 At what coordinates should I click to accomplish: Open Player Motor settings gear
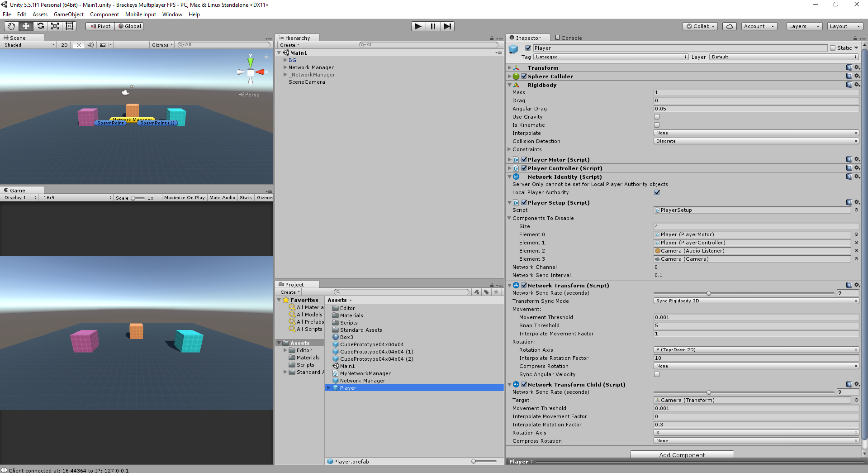click(x=857, y=159)
